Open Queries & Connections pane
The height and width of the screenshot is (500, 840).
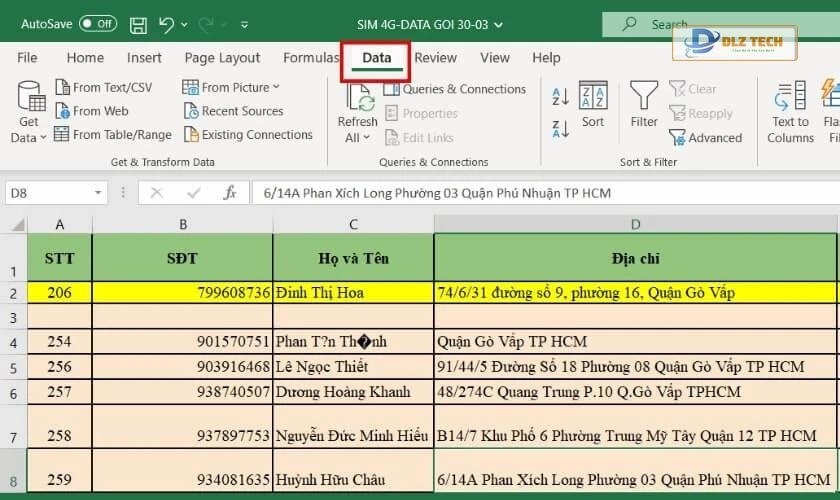[x=455, y=89]
